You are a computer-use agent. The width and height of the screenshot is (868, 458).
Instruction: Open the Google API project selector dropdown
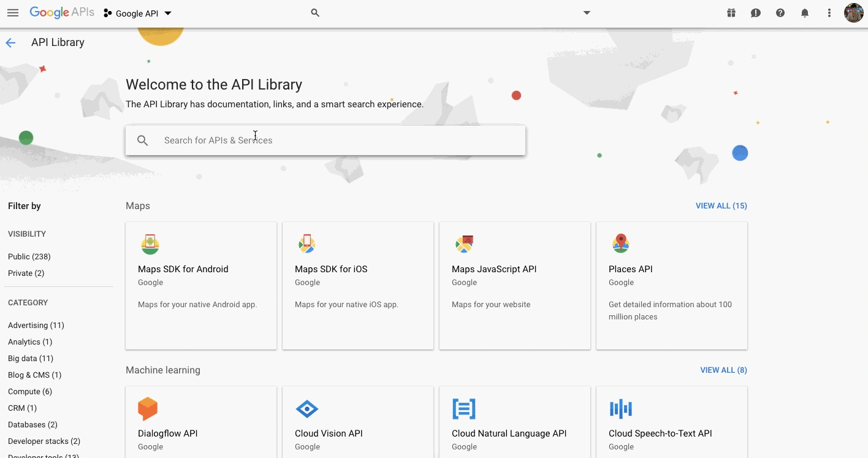pos(137,12)
